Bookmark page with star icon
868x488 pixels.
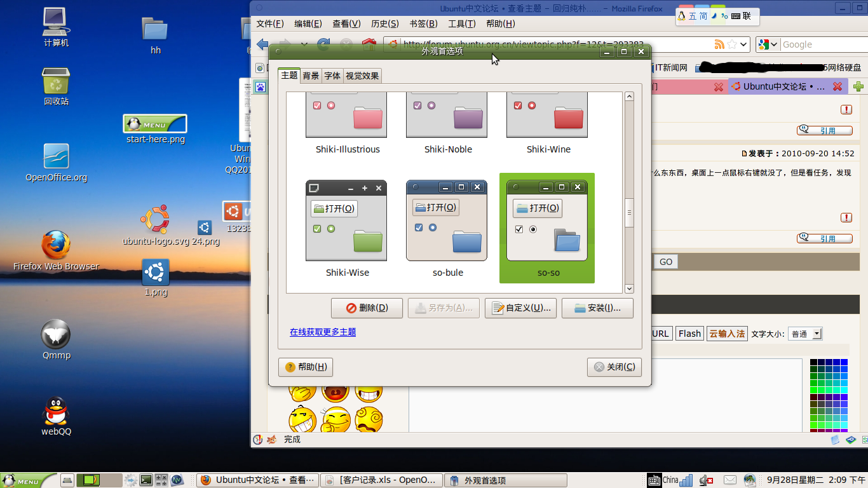[732, 44]
